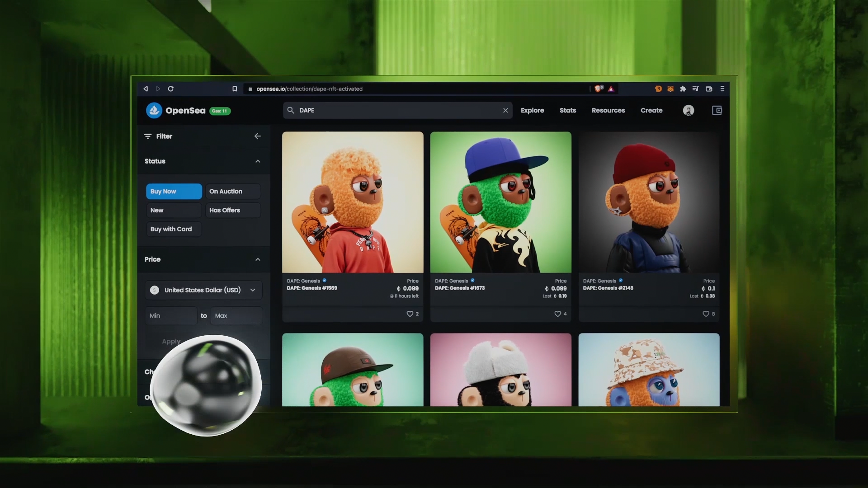Screen dimensions: 868x488
Task: Open the extensions puzzle piece menu
Action: pyautogui.click(x=683, y=89)
